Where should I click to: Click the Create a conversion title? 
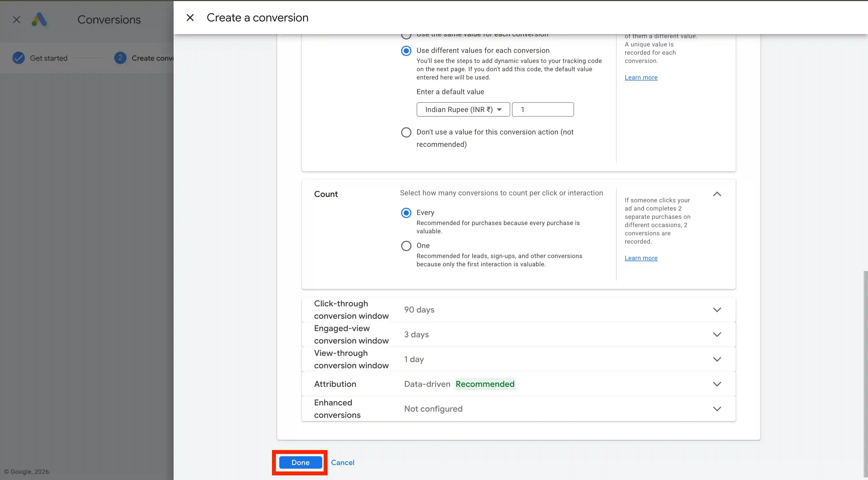(x=258, y=18)
